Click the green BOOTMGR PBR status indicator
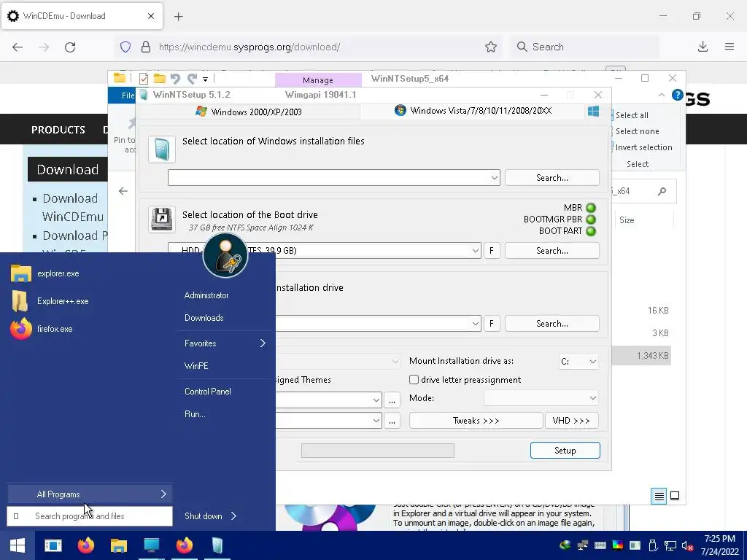747x560 pixels. (591, 219)
